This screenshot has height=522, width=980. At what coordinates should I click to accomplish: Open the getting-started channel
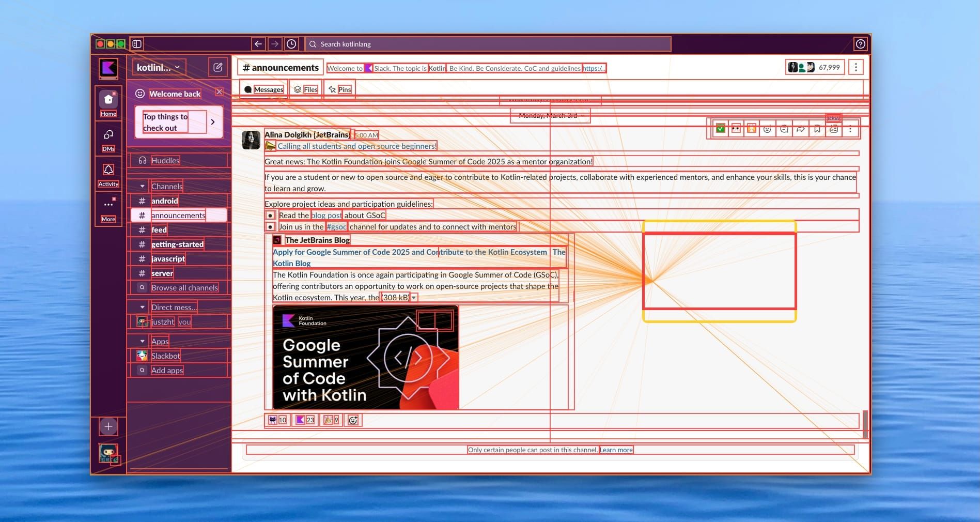(179, 244)
